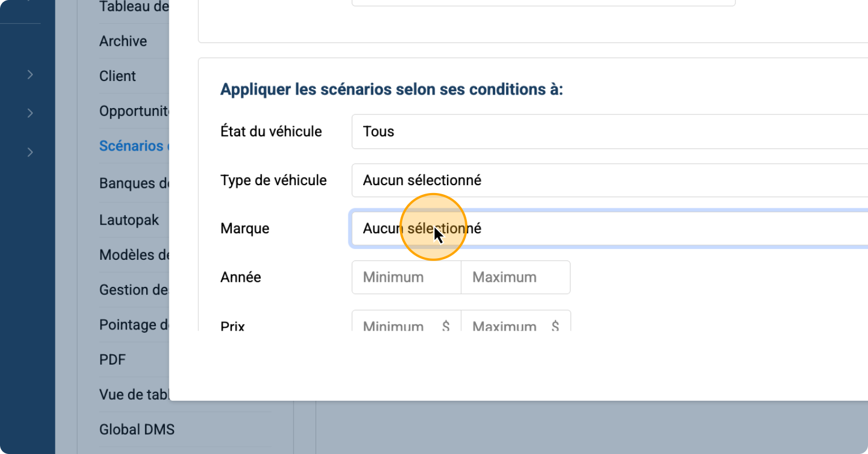
Task: Open the Pointage menu entry
Action: tap(134, 325)
